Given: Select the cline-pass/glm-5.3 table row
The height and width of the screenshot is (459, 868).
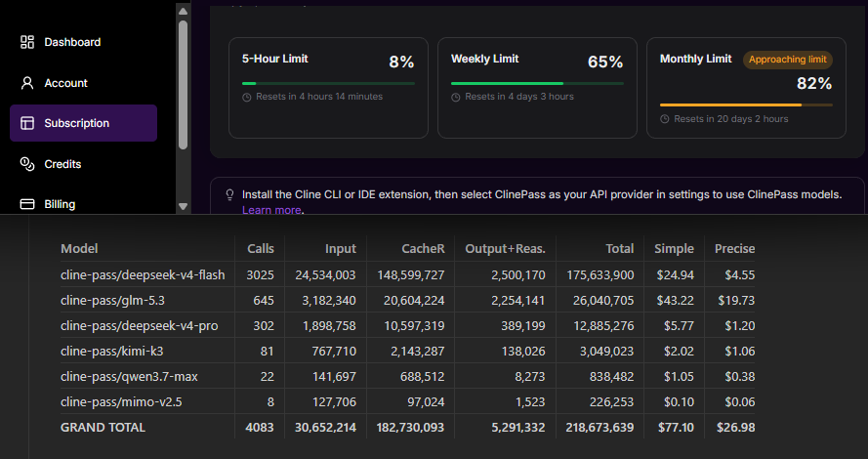Looking at the screenshot, I should tap(407, 300).
